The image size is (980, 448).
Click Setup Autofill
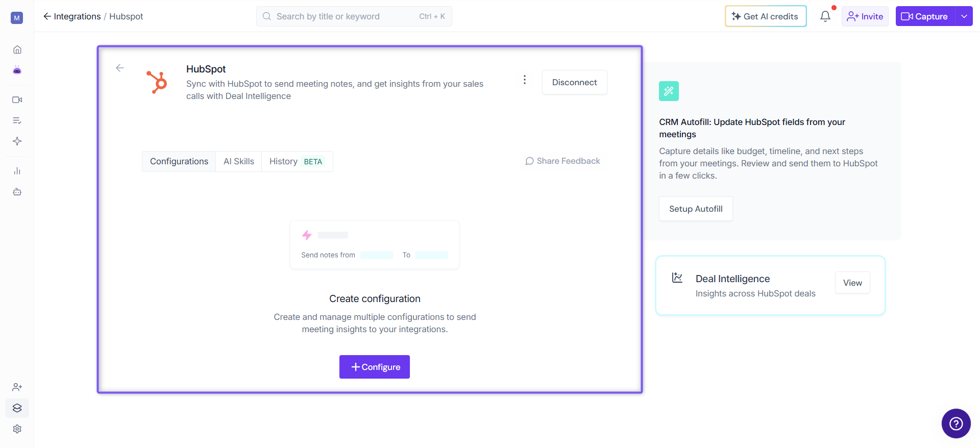point(696,209)
